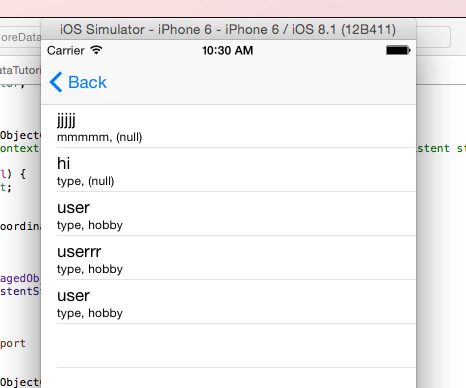Click the empty row below the list
Image resolution: width=466 pixels, height=388 pixels.
point(229,346)
